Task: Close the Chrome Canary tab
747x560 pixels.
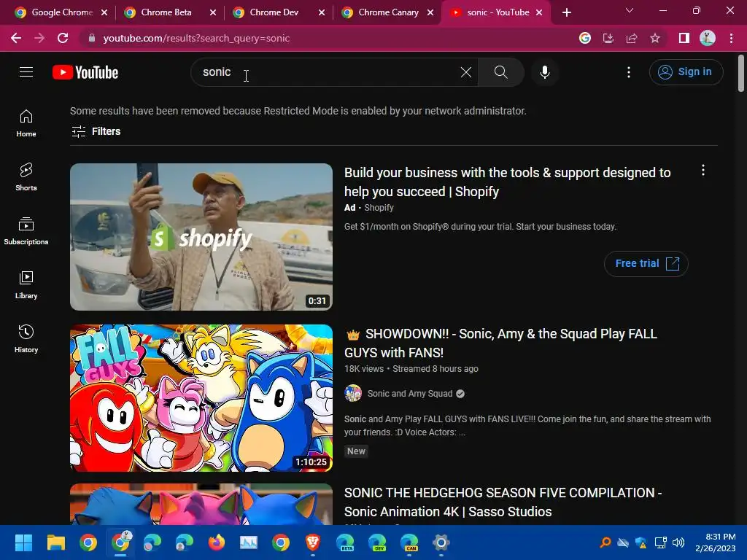Action: [x=430, y=12]
